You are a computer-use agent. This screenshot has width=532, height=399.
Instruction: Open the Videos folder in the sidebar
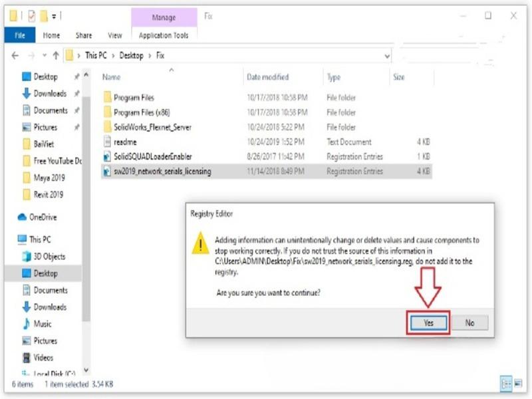(x=43, y=358)
